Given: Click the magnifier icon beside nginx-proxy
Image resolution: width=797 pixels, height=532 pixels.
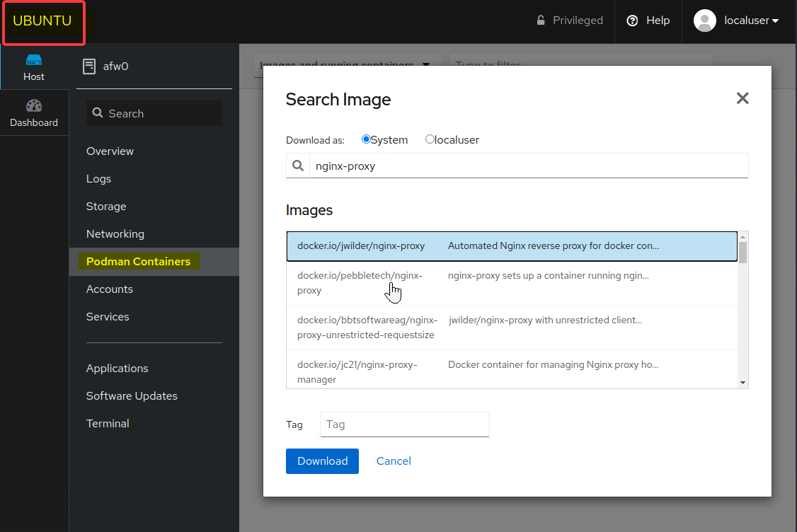Looking at the screenshot, I should click(x=297, y=166).
